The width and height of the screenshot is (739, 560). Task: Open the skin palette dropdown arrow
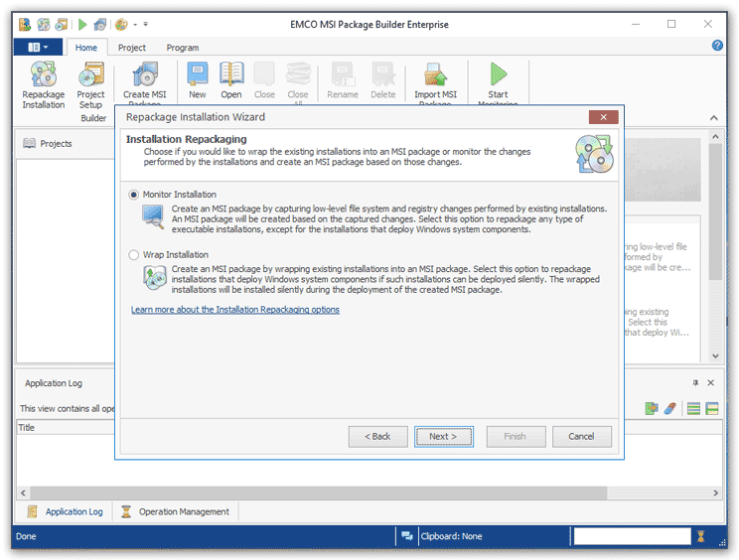pyautogui.click(x=135, y=24)
